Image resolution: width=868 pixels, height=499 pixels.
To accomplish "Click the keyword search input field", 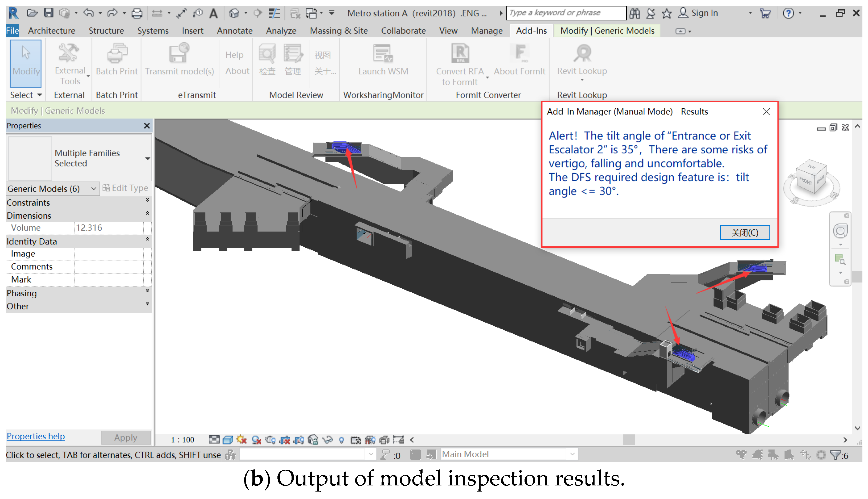I will tap(566, 13).
